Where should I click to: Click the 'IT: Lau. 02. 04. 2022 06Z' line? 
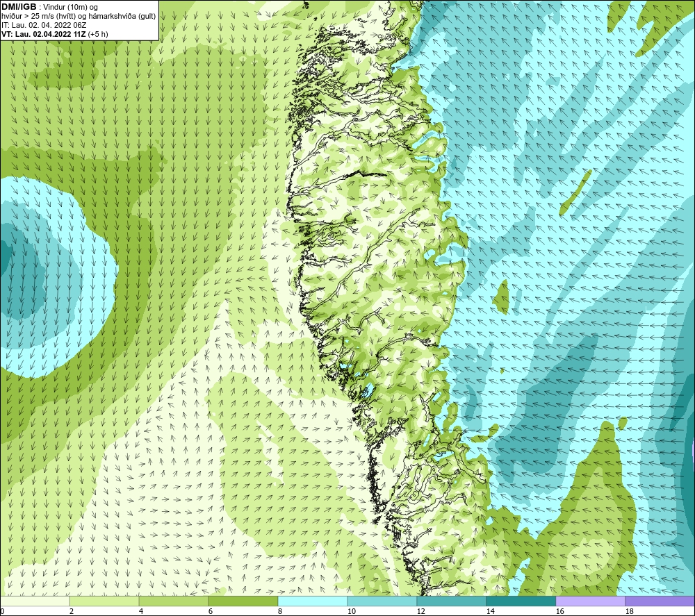(44, 25)
